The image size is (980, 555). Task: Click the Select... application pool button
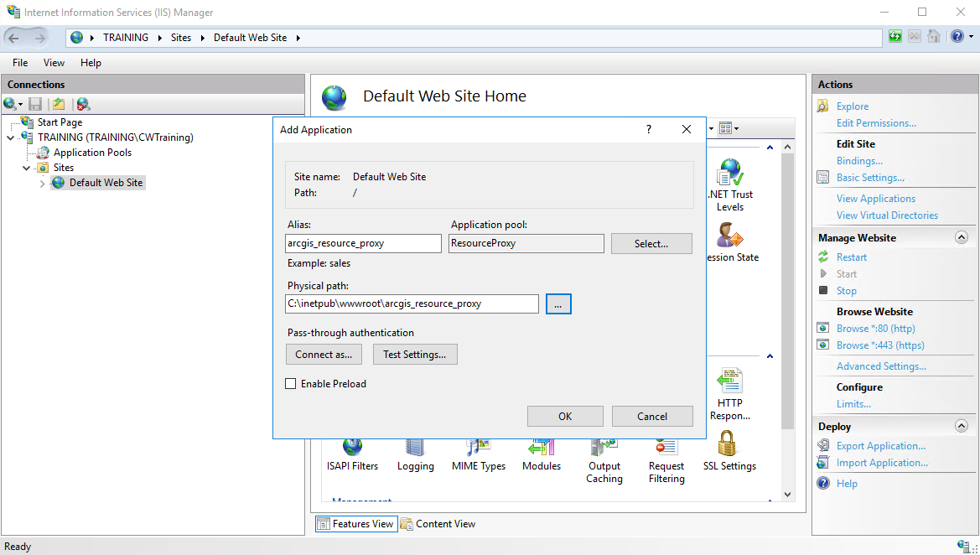point(651,244)
